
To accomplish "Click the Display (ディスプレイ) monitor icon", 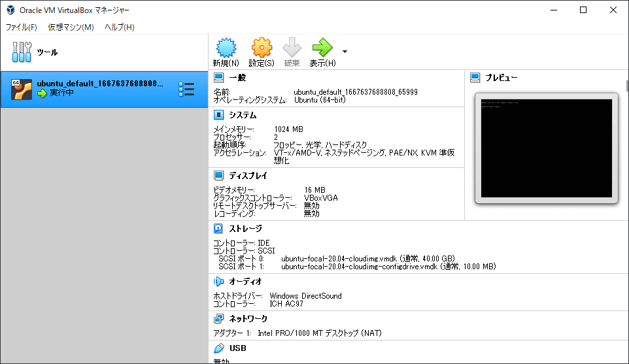I will [218, 176].
